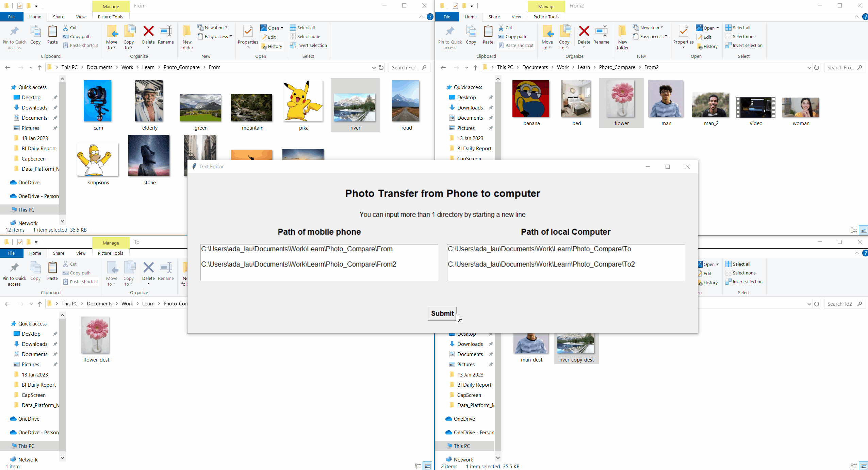Open the Share tab in From2 window
Viewport: 868px width, 470px height.
click(494, 17)
